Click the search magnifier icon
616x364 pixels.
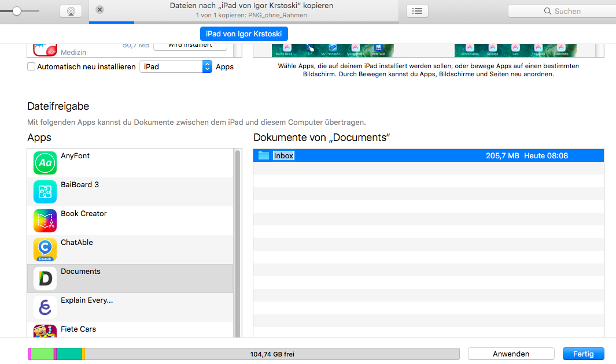click(x=548, y=11)
